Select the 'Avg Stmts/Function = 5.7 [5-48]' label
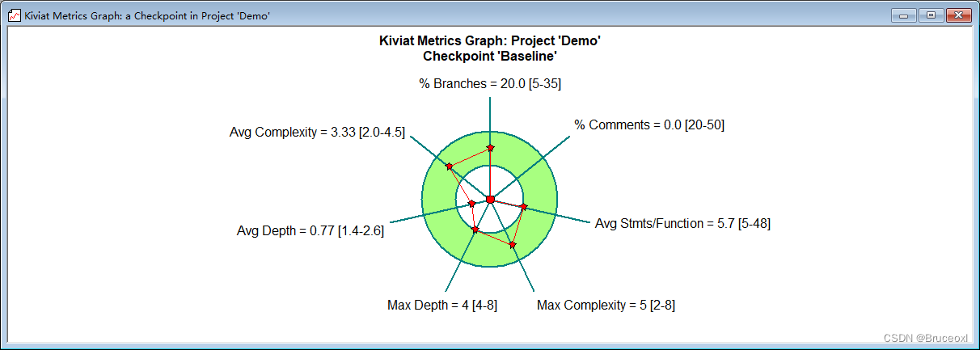The width and height of the screenshot is (980, 350). pyautogui.click(x=682, y=223)
